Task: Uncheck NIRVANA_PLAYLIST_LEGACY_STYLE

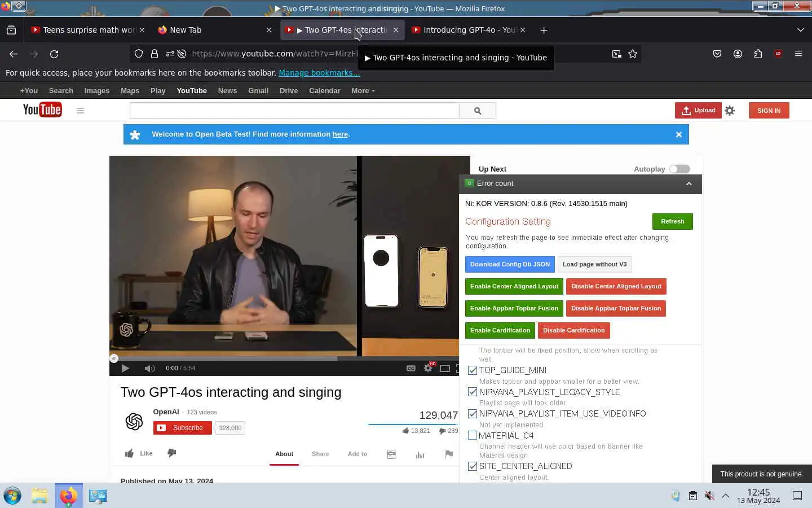Action: 473,392
